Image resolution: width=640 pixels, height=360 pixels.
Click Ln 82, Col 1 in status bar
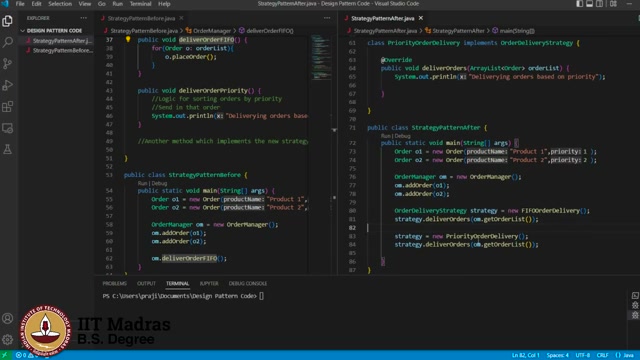point(525,355)
